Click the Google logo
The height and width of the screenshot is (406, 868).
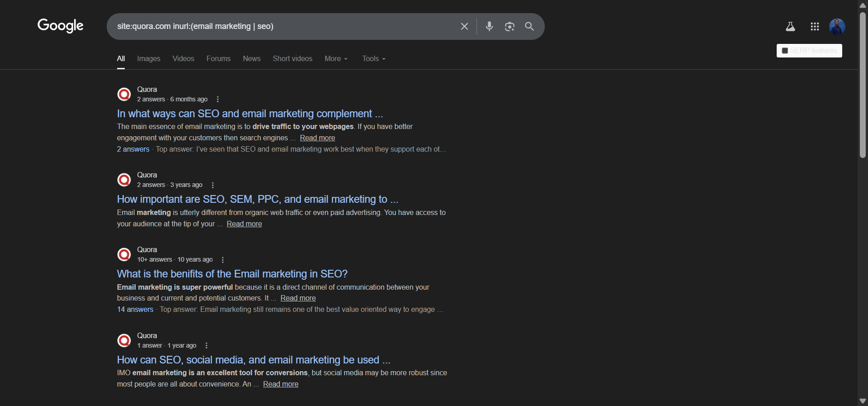(61, 26)
